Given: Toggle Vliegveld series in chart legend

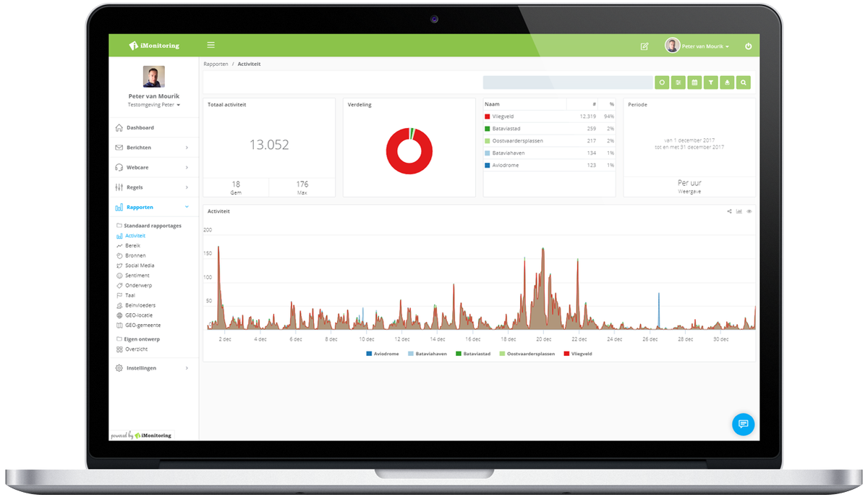Looking at the screenshot, I should pyautogui.click(x=577, y=354).
